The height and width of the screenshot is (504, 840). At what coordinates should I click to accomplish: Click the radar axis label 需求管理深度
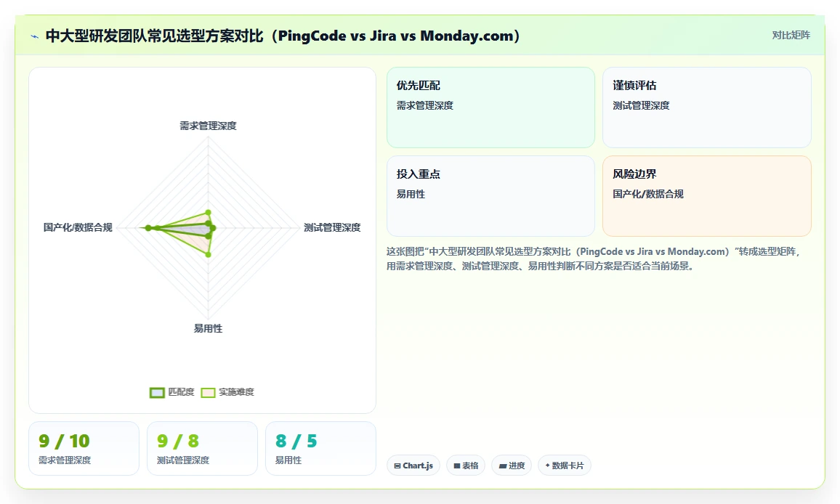click(208, 126)
